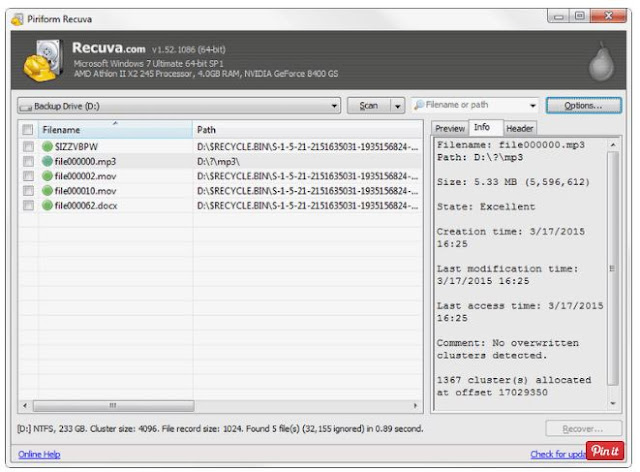Click the drive icon in Backup Drive selector

coord(26,107)
